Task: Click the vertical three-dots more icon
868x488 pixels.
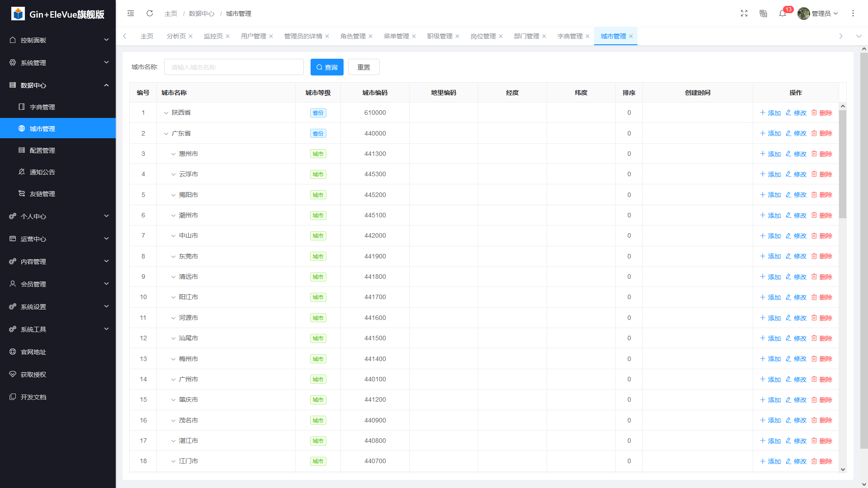Action: [x=853, y=14]
